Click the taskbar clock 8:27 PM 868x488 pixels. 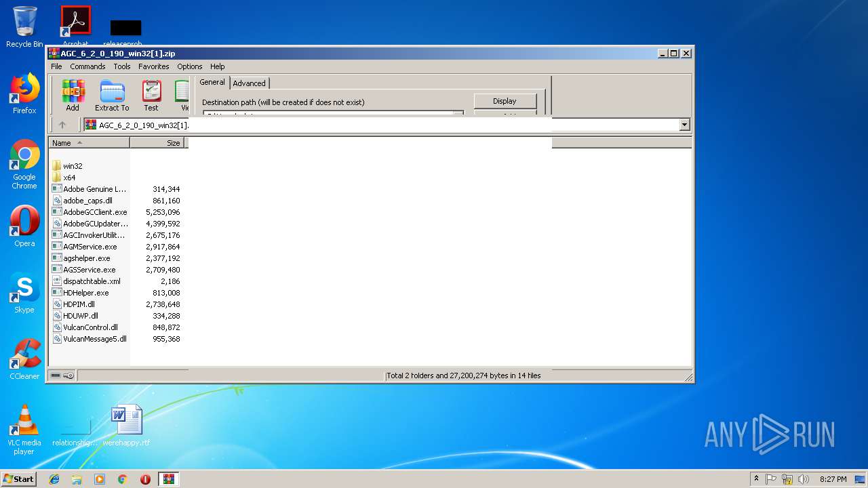833,479
